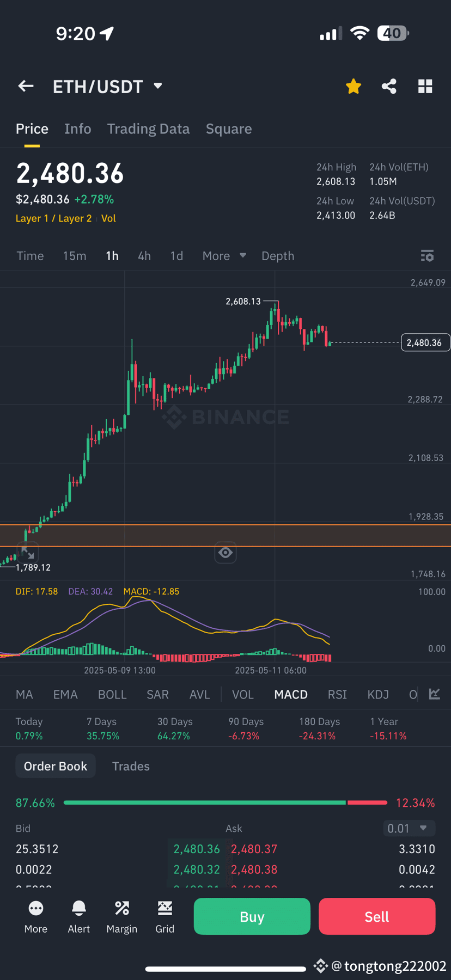Click the orange highlighted price zone

coord(225,535)
